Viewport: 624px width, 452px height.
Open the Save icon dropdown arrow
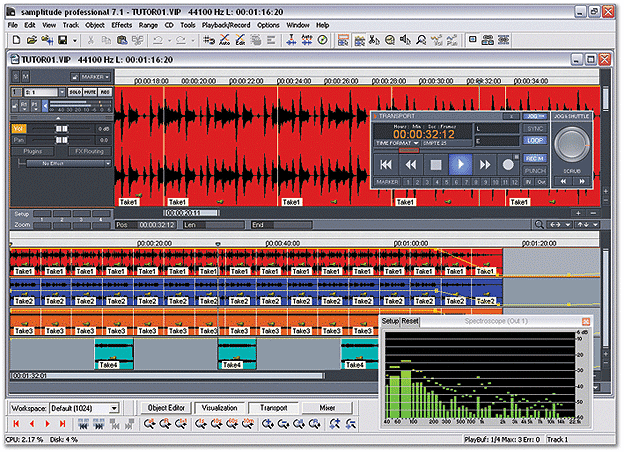(x=74, y=40)
